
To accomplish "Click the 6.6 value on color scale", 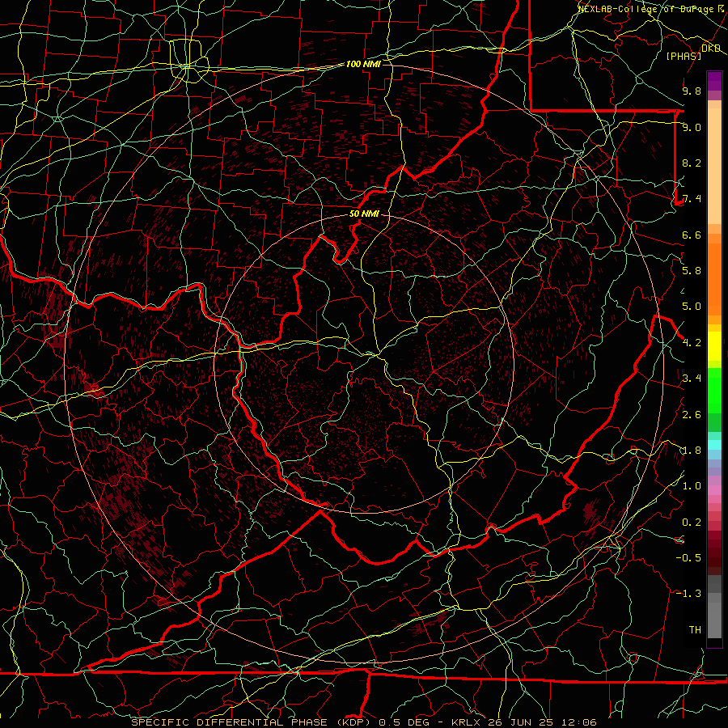I will pyautogui.click(x=692, y=235).
